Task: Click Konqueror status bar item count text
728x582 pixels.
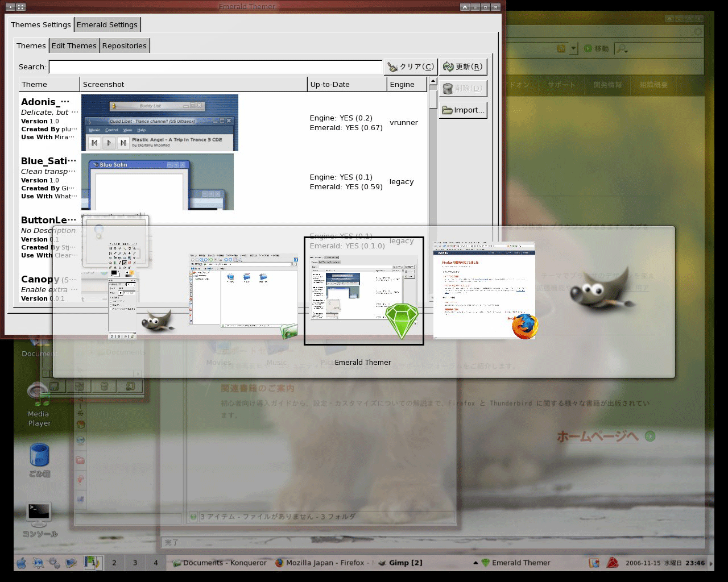Action: (x=278, y=517)
